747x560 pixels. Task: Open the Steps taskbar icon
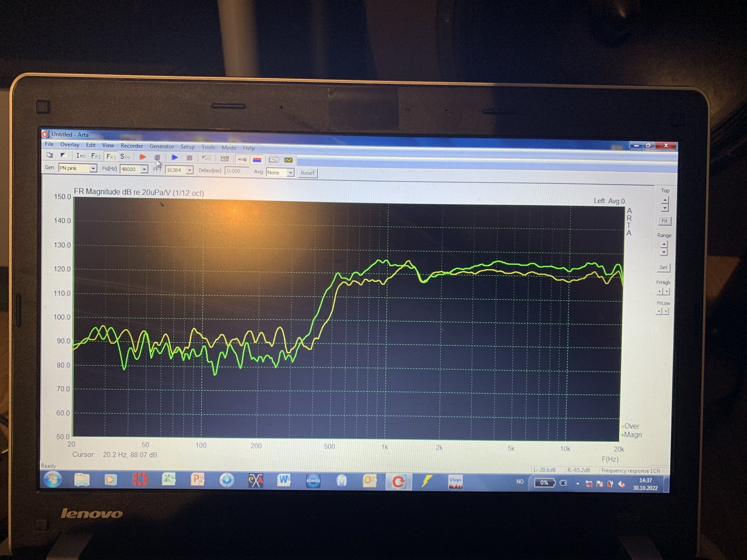pyautogui.click(x=455, y=482)
